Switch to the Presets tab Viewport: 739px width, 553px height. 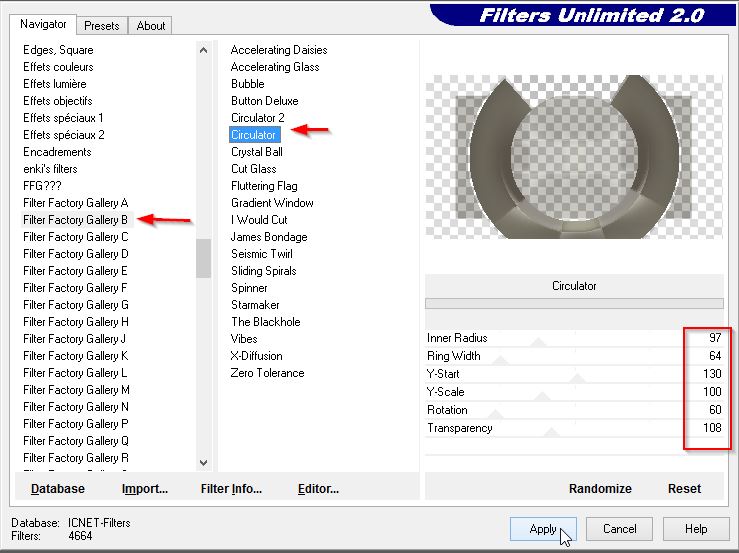point(102,26)
